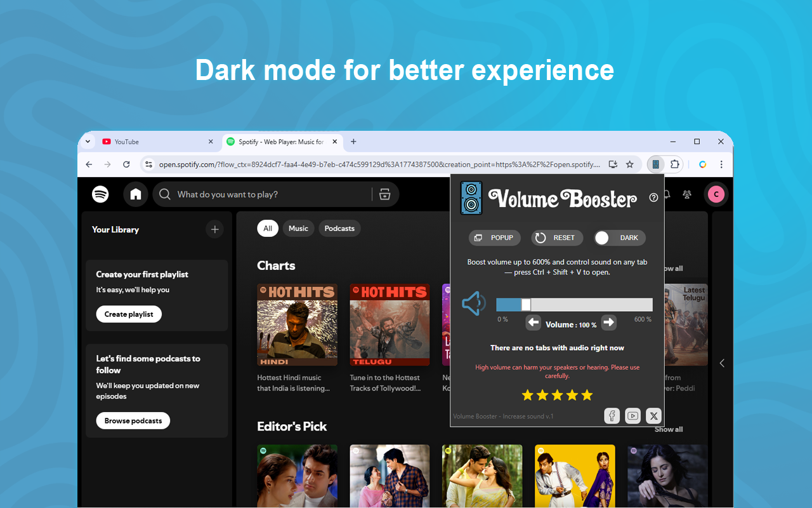Click the Volume Booster volume slider track
This screenshot has height=508, width=812.
click(x=574, y=305)
